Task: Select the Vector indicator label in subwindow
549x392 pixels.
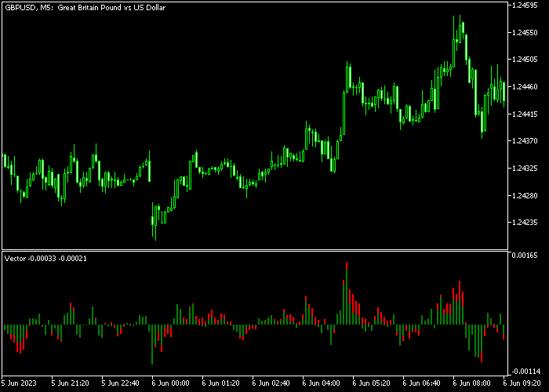Action: click(45, 259)
